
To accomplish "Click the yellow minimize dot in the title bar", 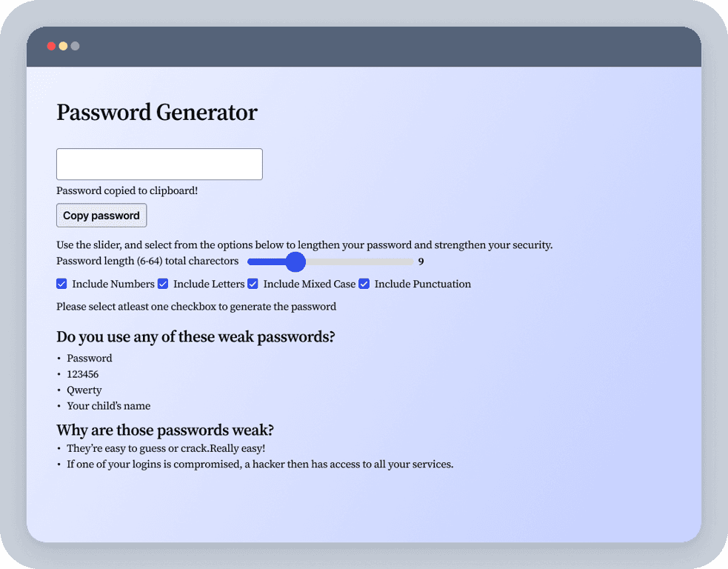I will [x=63, y=47].
